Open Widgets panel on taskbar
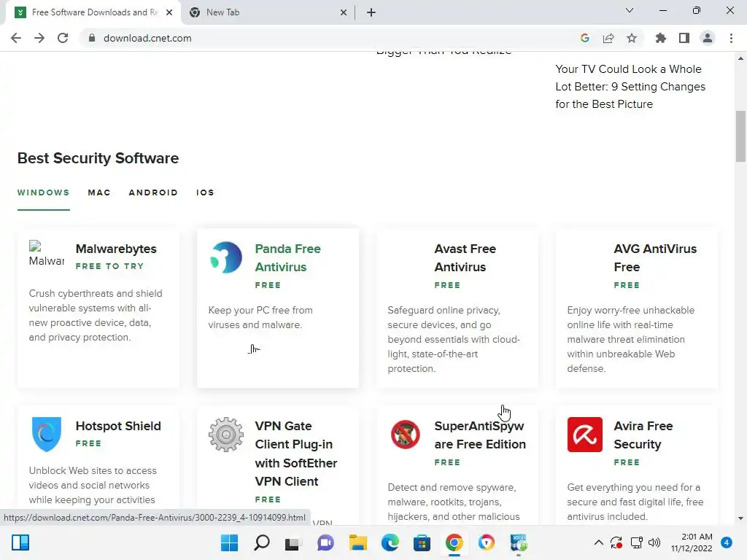Viewport: 747px width, 560px height. (20, 542)
